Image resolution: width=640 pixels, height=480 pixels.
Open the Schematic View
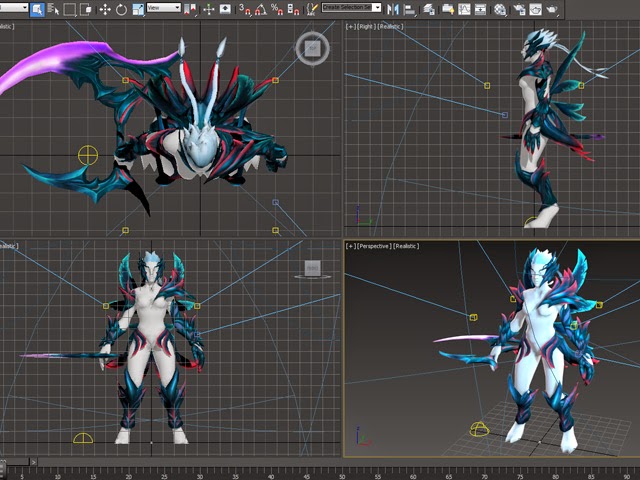[480, 9]
